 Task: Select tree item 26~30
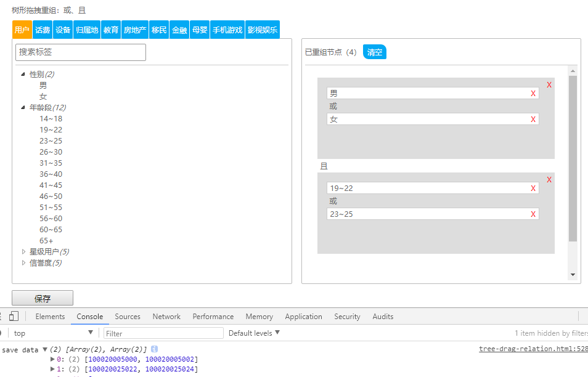(x=51, y=152)
